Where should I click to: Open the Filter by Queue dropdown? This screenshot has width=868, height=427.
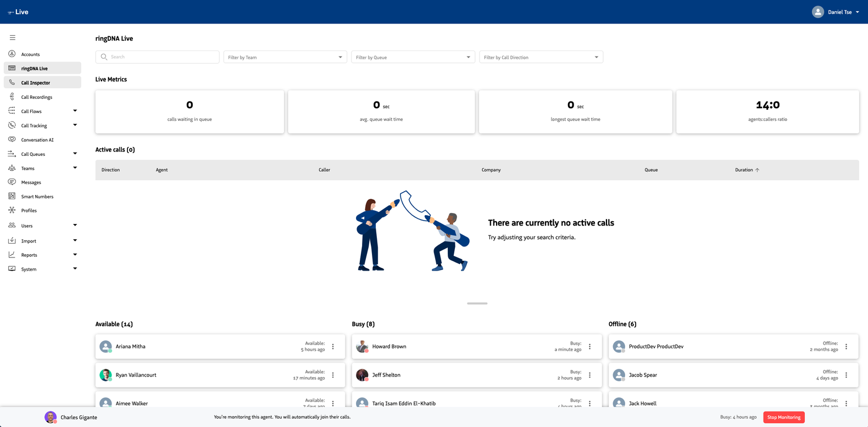[413, 57]
